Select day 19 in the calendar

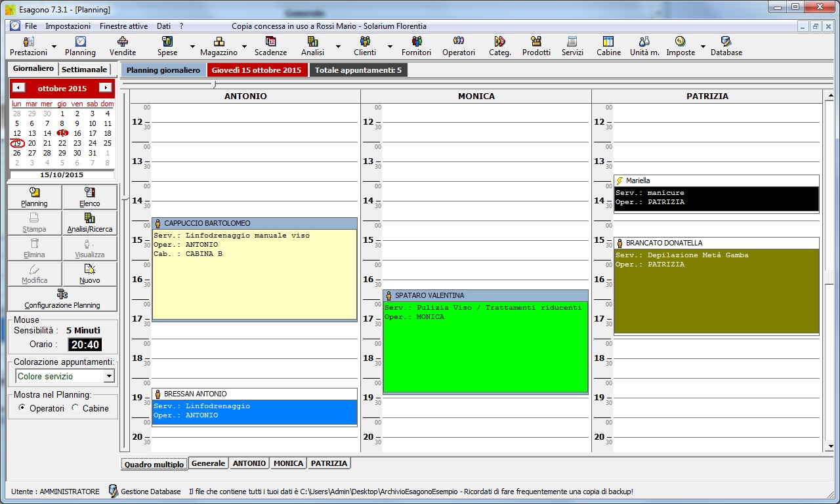pos(17,143)
